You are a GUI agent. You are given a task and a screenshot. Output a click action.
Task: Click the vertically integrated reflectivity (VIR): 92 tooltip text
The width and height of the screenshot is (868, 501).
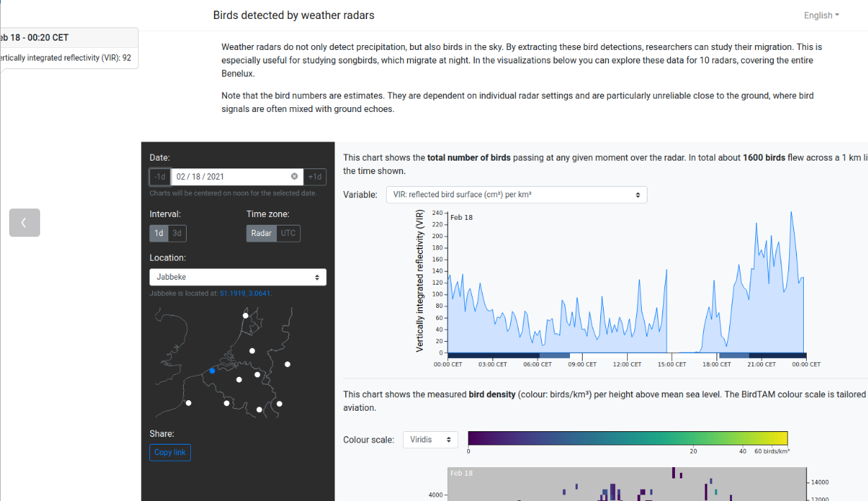[66, 58]
